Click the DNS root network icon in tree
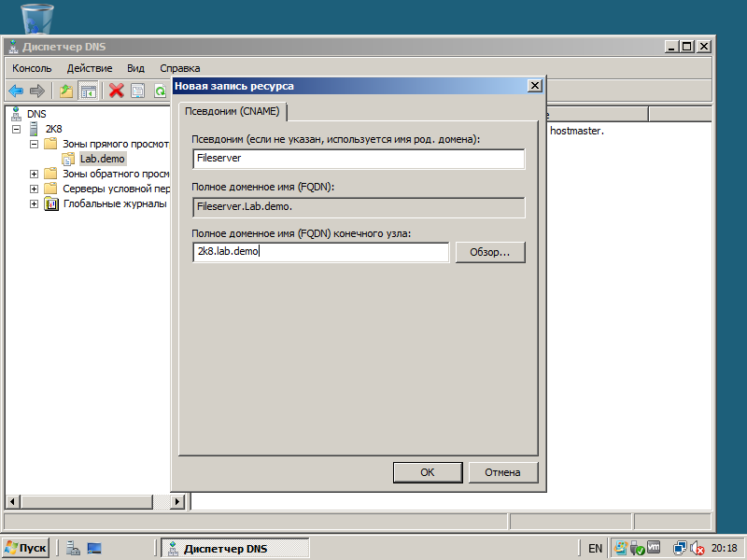The image size is (747, 560). tap(16, 114)
